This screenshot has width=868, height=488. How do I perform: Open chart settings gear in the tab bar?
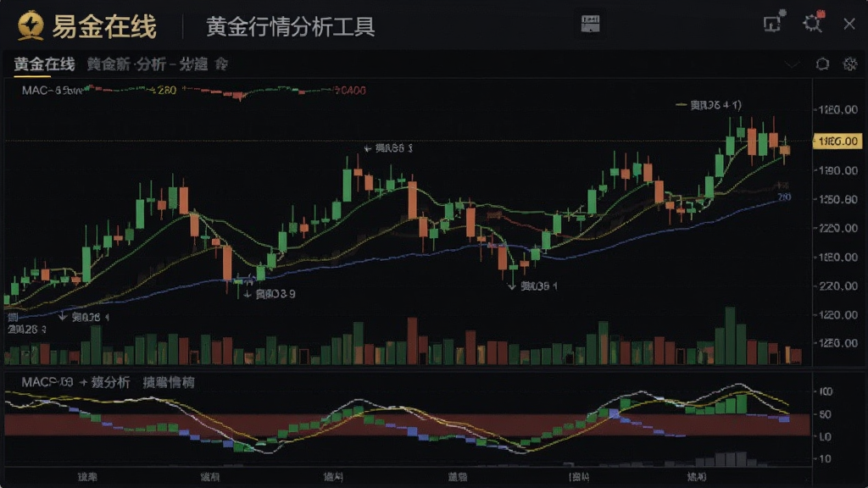(x=849, y=64)
